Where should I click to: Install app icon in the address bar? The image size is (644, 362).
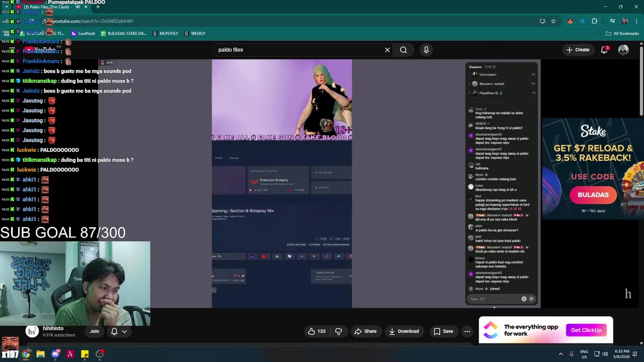[x=542, y=21]
